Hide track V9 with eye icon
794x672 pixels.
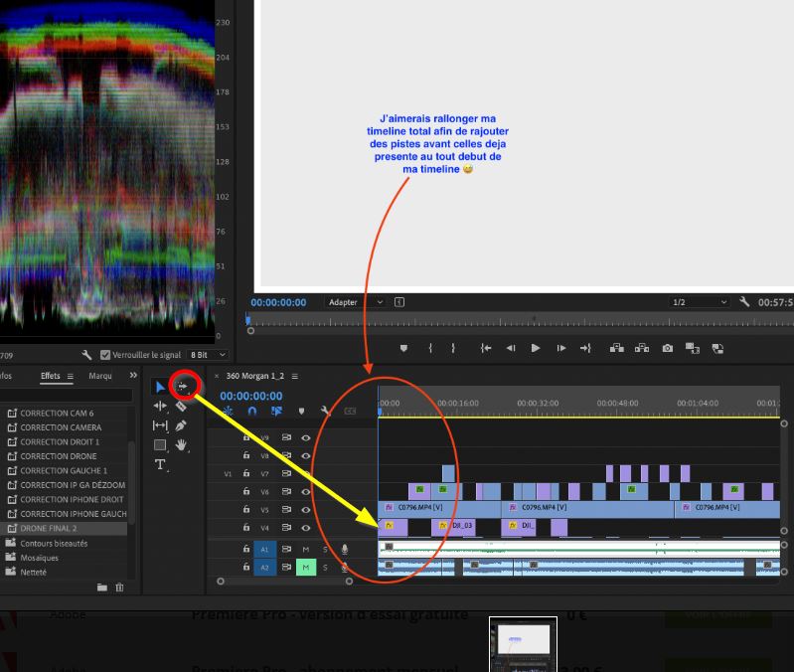tap(306, 437)
